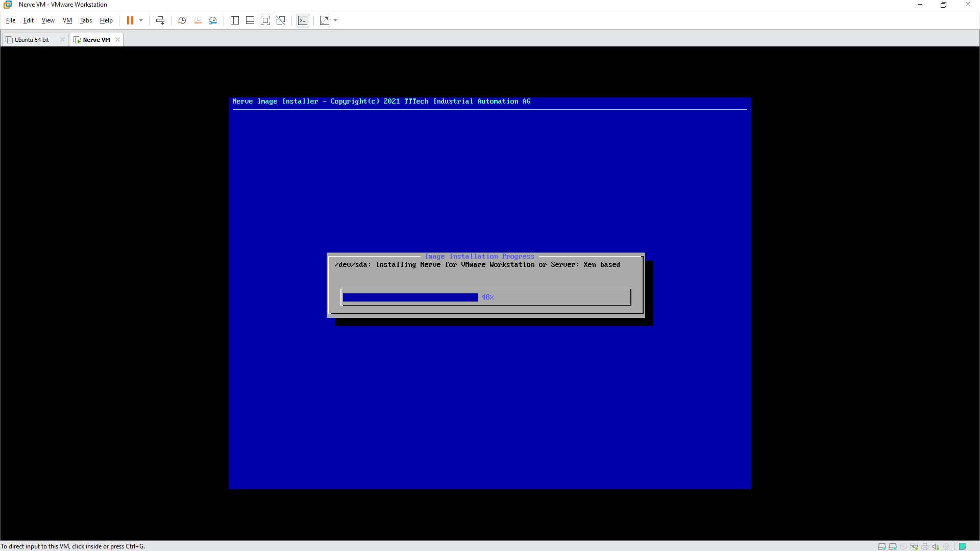Open the Help menu
Image resolution: width=980 pixels, height=551 pixels.
coord(106,20)
